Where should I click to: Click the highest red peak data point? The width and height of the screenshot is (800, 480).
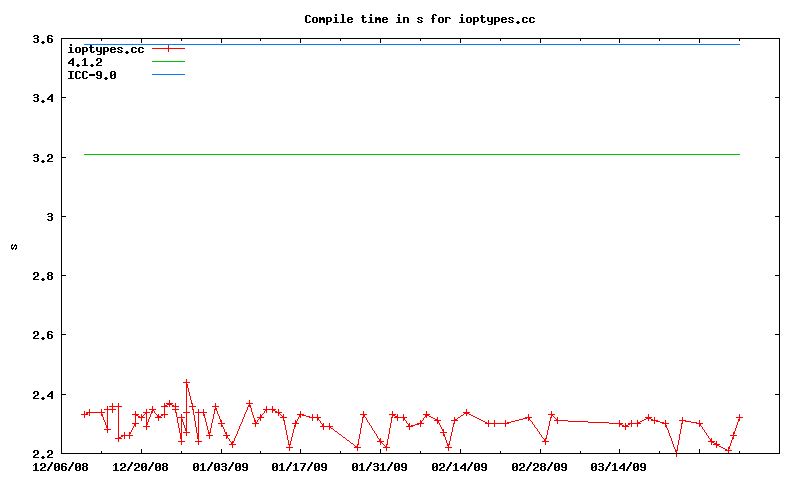186,382
